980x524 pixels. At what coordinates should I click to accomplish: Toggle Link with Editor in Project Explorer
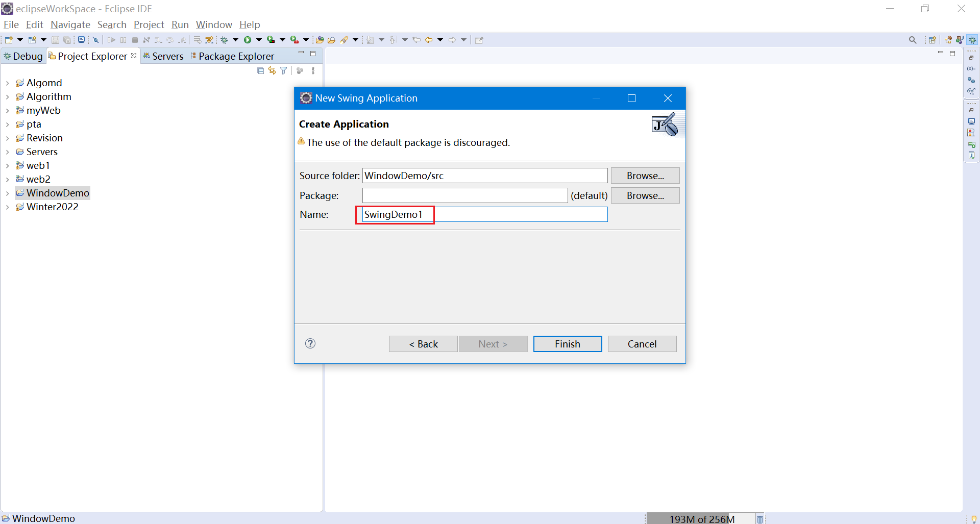coord(272,71)
